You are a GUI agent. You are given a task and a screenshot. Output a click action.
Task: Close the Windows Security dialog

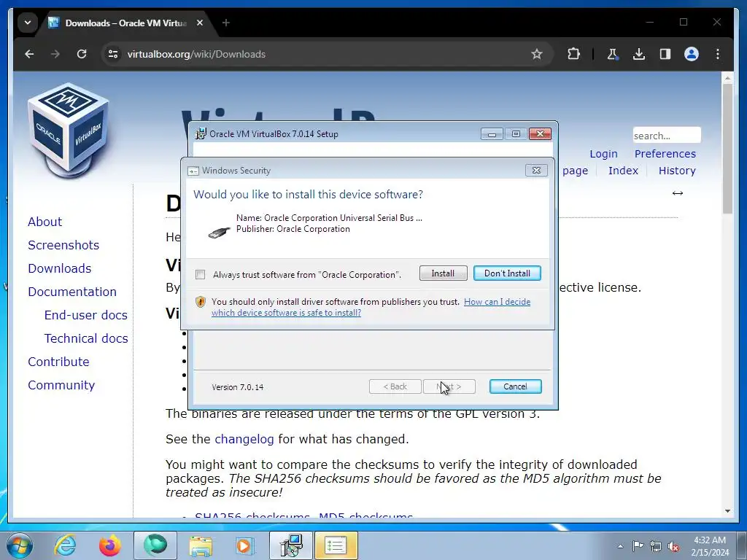tap(536, 171)
